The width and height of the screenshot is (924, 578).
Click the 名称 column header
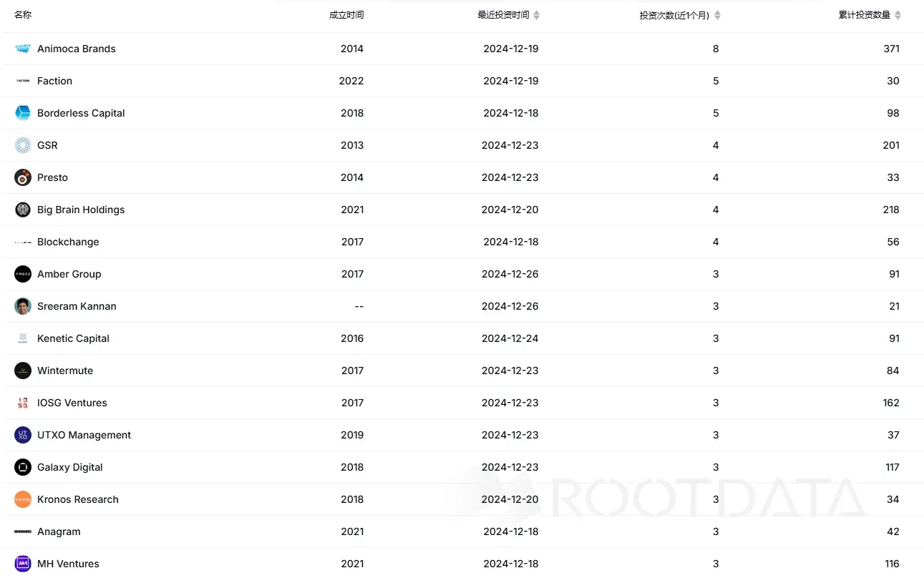point(23,15)
